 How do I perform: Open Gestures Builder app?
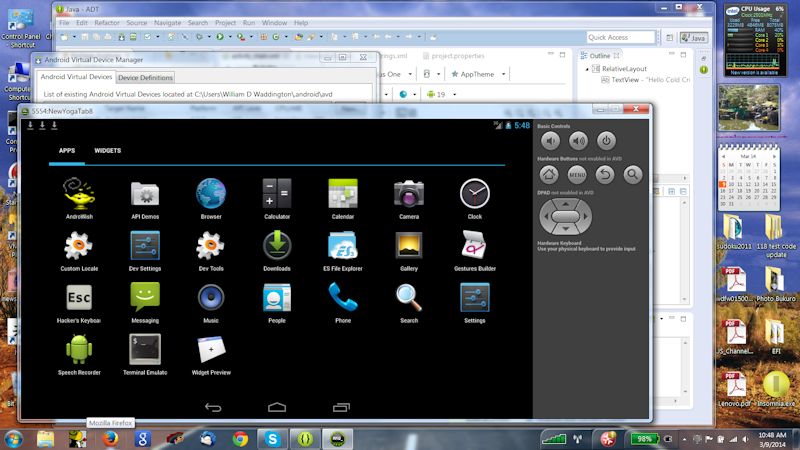[x=474, y=250]
